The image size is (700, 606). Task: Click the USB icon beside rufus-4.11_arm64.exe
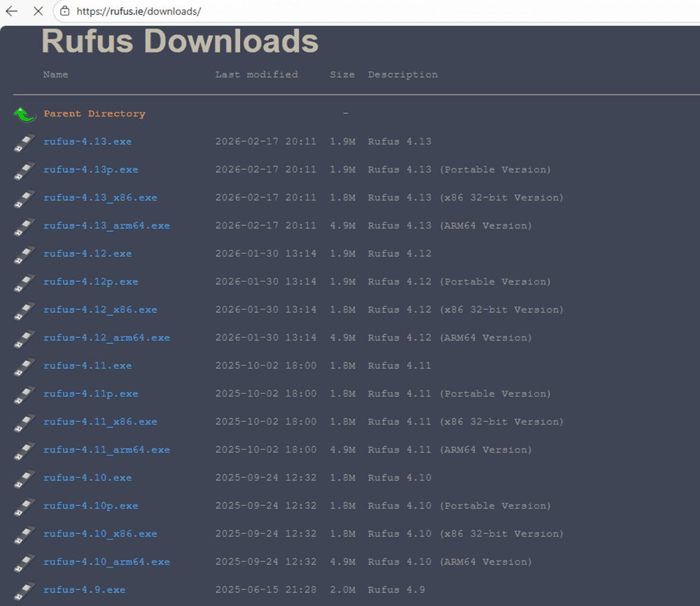[24, 450]
